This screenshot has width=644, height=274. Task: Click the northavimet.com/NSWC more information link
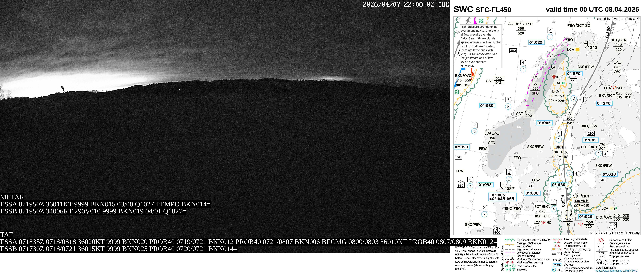click(x=616, y=271)
